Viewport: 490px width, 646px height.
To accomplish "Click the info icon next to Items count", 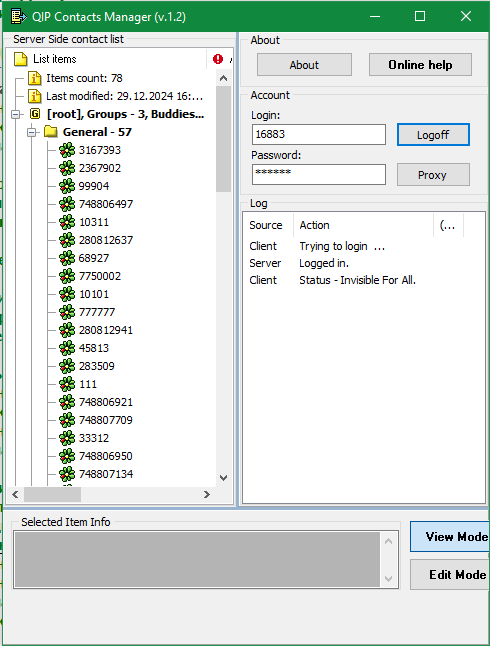I will [x=35, y=78].
